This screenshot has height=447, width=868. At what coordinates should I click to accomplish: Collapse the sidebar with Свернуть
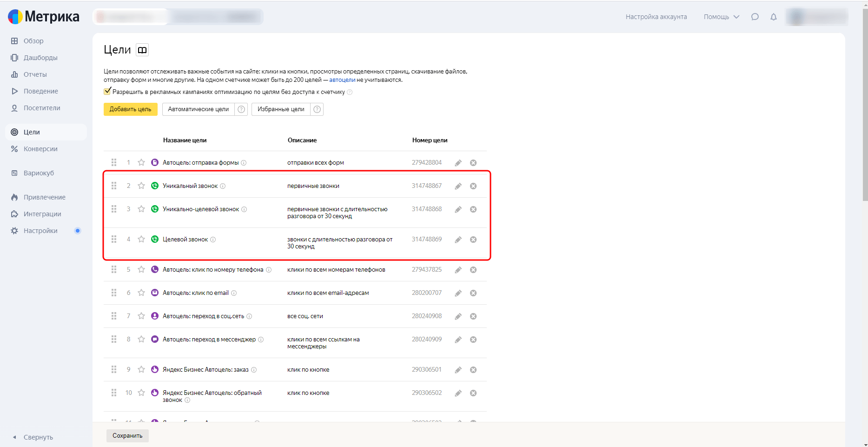click(33, 437)
